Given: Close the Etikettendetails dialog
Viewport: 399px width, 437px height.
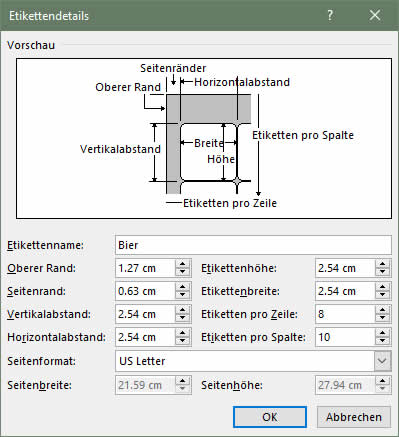Looking at the screenshot, I should (375, 15).
